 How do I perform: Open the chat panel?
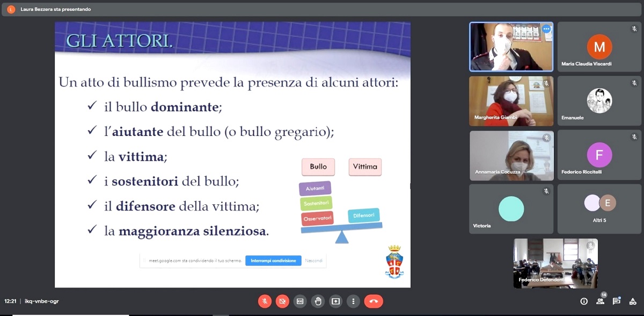[617, 301]
